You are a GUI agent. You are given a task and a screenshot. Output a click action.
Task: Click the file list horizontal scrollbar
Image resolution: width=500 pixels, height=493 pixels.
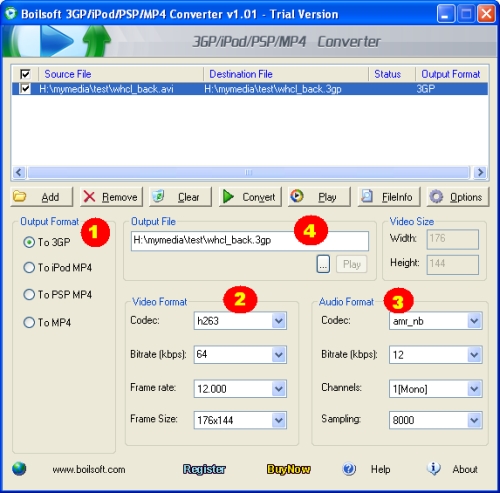click(249, 172)
